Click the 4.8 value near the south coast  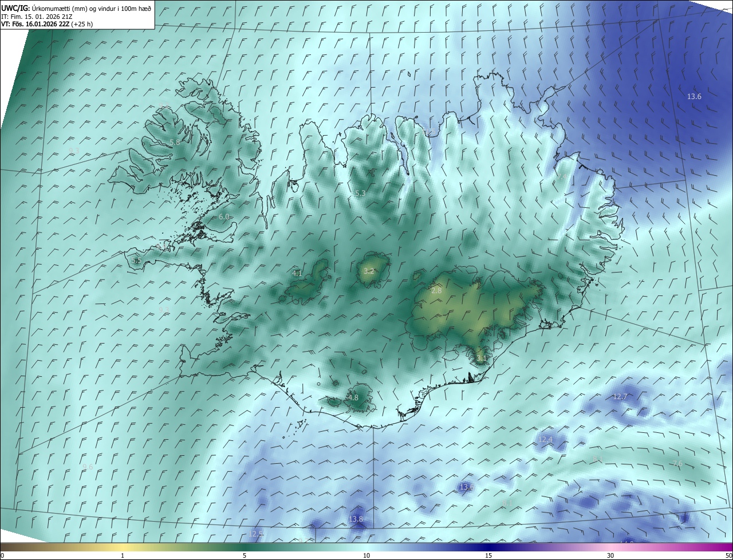click(x=353, y=397)
